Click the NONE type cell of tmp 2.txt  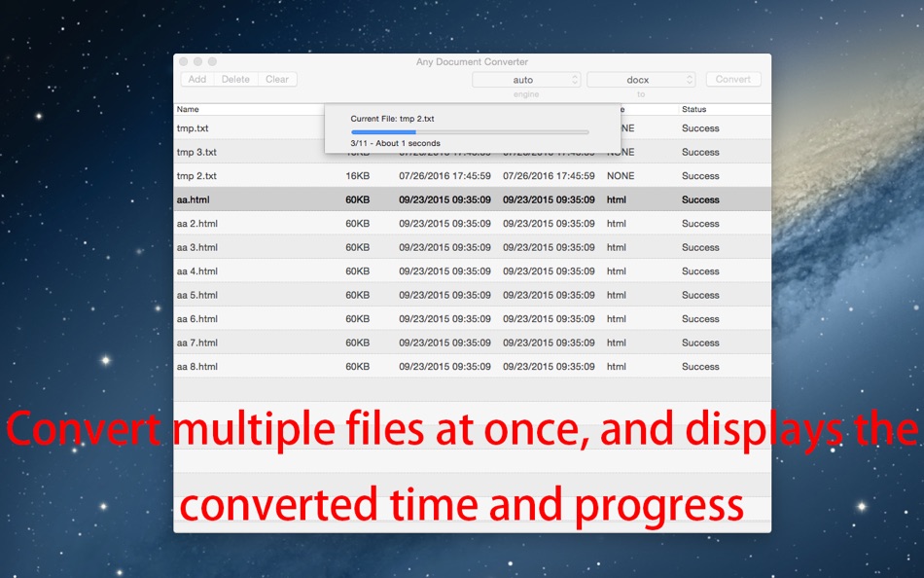click(621, 176)
